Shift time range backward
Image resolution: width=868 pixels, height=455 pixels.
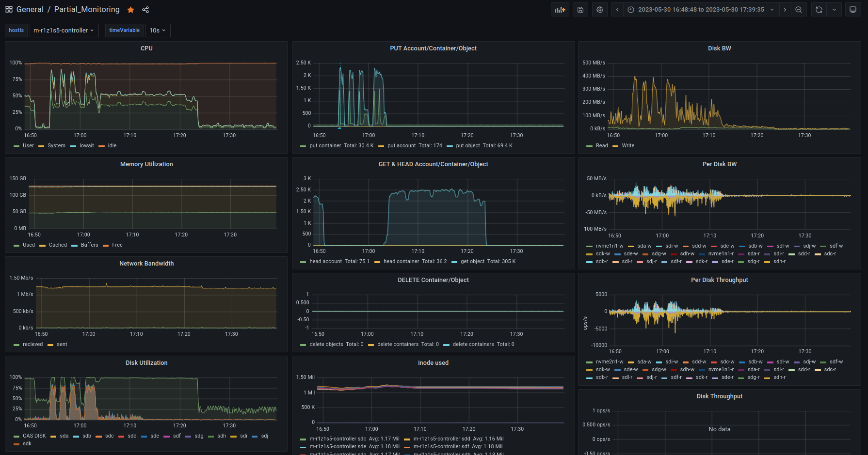click(617, 10)
